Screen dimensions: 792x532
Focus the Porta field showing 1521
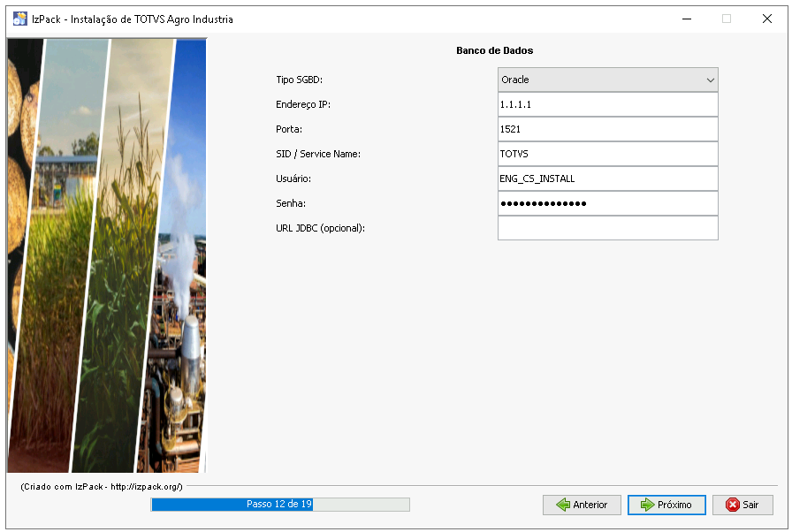click(607, 129)
